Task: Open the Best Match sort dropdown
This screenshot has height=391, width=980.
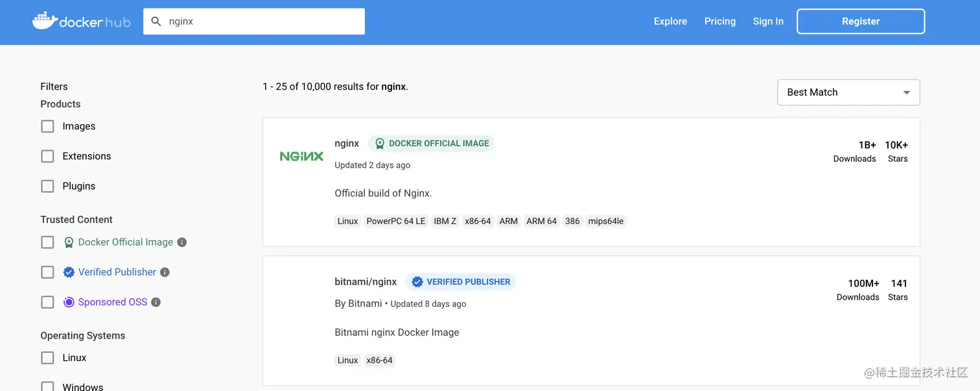Action: [848, 93]
